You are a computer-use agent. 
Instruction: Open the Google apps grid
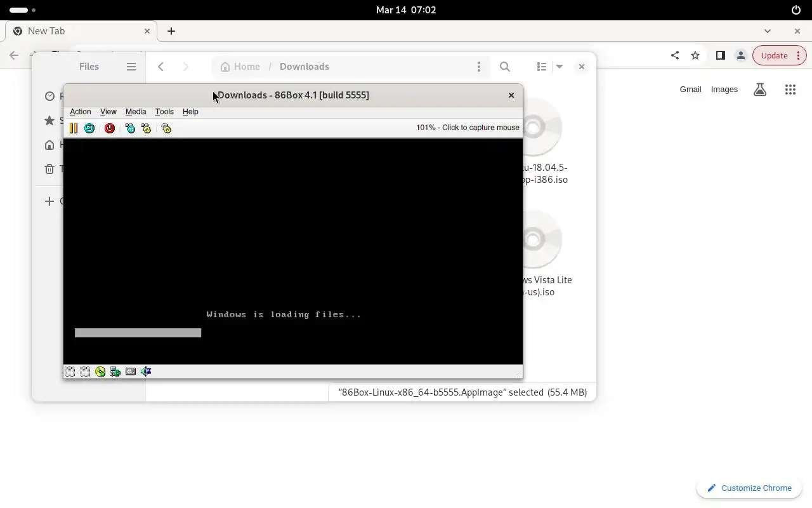(790, 90)
